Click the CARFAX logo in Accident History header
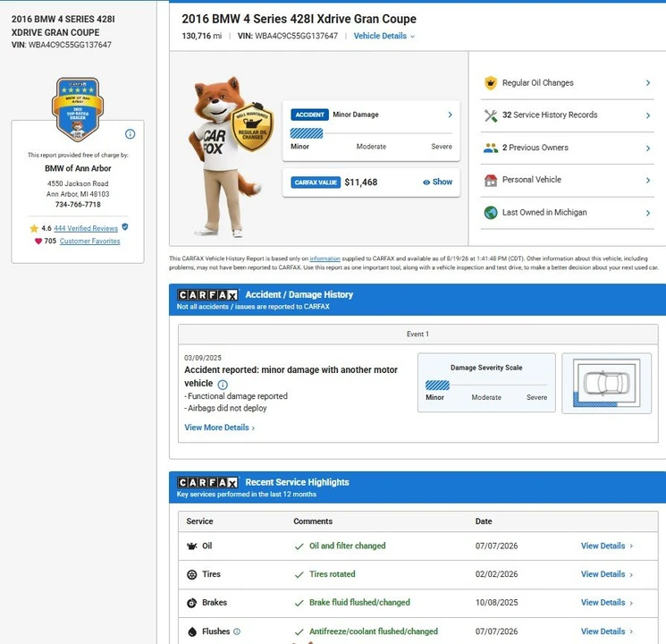The width and height of the screenshot is (666, 644). [207, 295]
